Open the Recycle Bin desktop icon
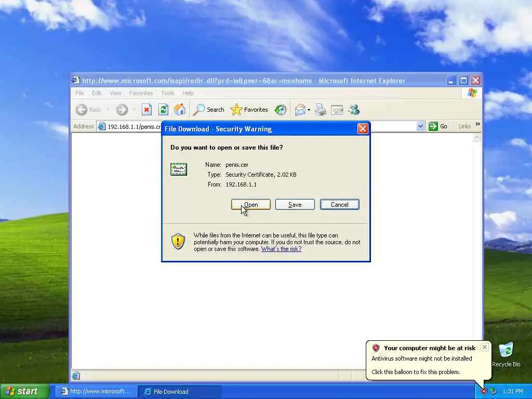 pyautogui.click(x=506, y=355)
